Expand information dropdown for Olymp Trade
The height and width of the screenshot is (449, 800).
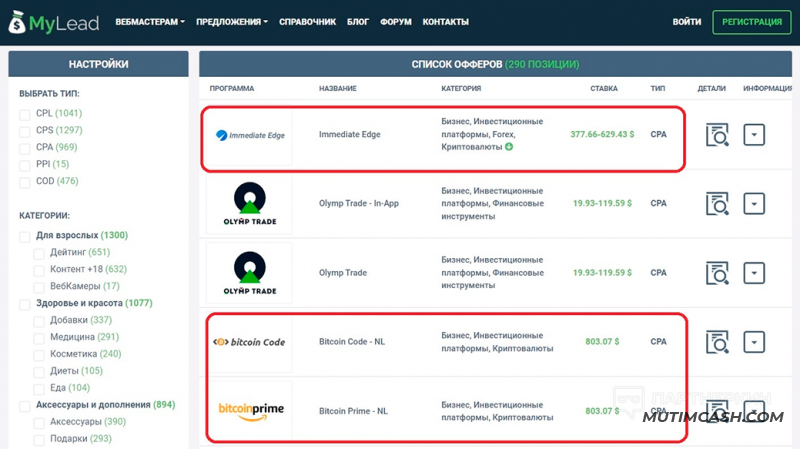click(754, 273)
